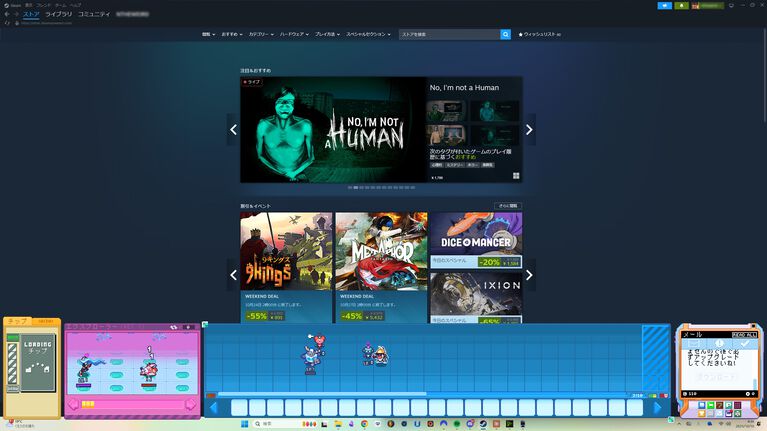Click the Windows platform icon on featured game
Screen dimensions: 767x431
(x=516, y=176)
